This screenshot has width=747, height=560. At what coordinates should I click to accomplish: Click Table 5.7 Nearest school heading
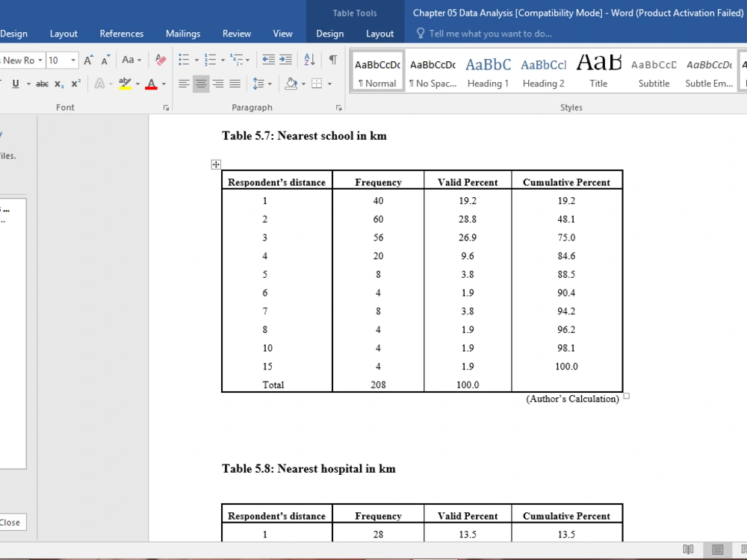pyautogui.click(x=305, y=136)
